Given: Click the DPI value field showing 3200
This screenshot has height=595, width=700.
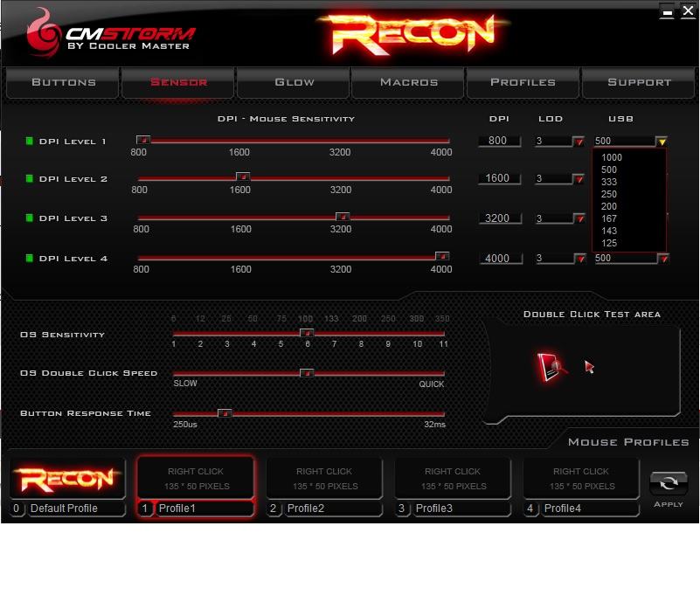Looking at the screenshot, I should [x=499, y=218].
